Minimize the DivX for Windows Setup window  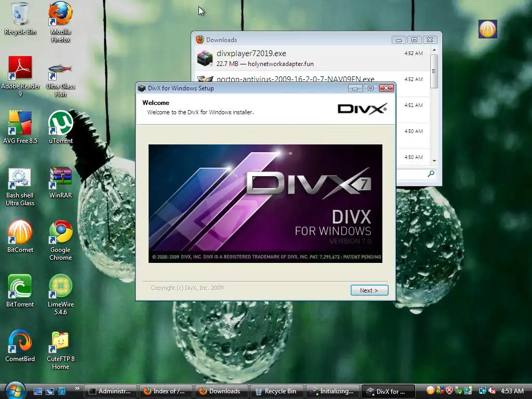pos(355,88)
